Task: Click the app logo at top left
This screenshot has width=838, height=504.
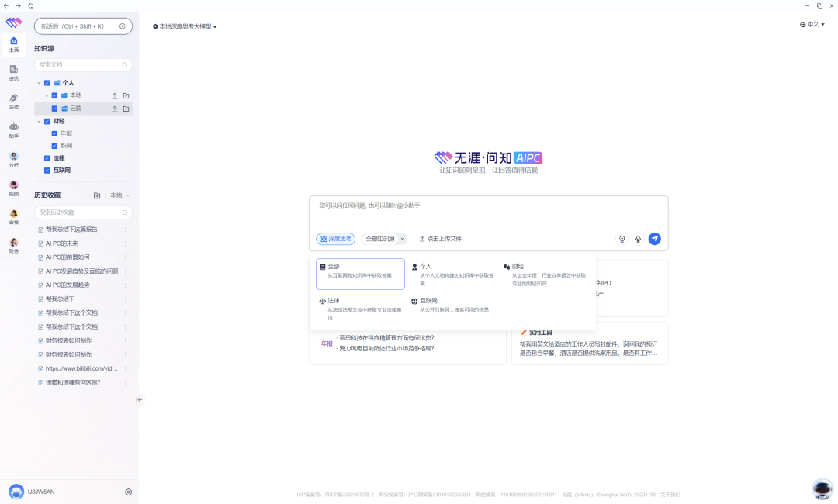Action: click(x=14, y=22)
